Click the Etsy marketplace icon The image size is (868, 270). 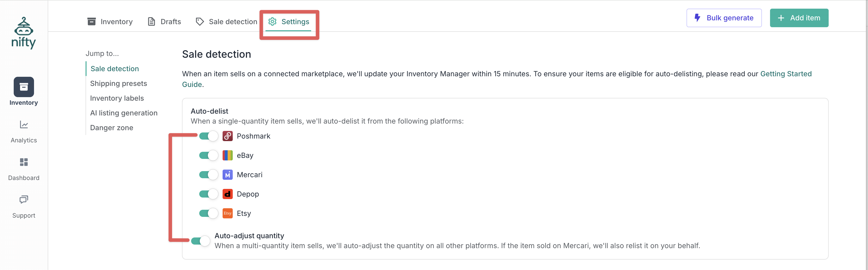(x=227, y=213)
